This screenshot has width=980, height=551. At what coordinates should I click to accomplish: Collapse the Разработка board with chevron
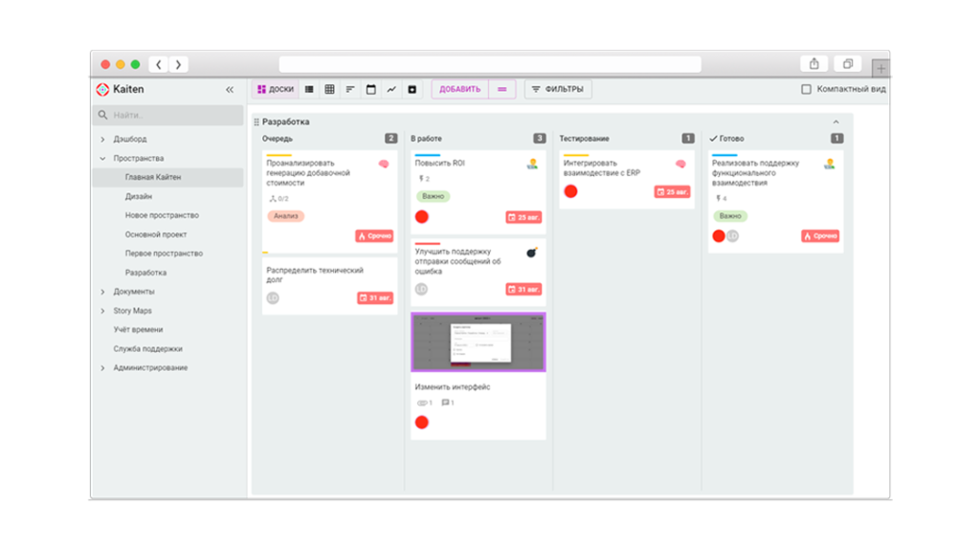tap(835, 122)
